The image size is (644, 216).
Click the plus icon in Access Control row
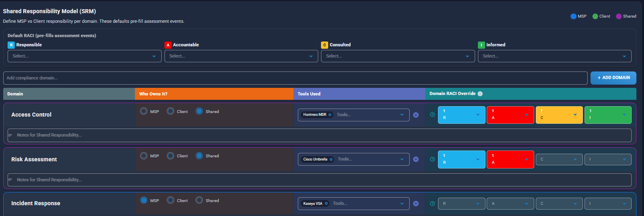(x=416, y=115)
